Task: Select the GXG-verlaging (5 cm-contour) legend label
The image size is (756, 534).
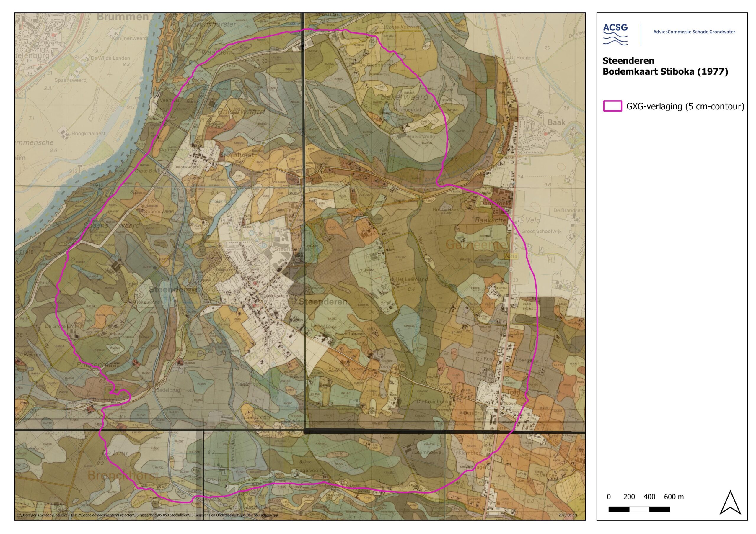Action: [685, 106]
